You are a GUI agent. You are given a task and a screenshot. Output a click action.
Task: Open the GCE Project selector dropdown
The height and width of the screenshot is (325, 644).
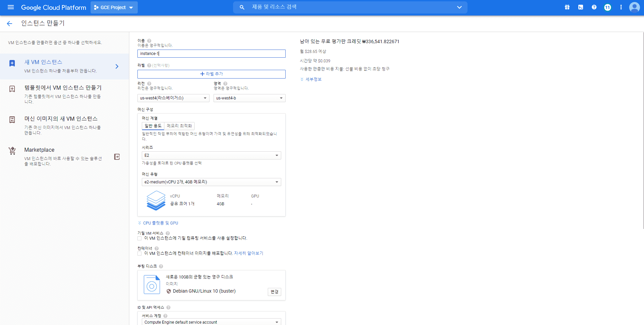114,7
